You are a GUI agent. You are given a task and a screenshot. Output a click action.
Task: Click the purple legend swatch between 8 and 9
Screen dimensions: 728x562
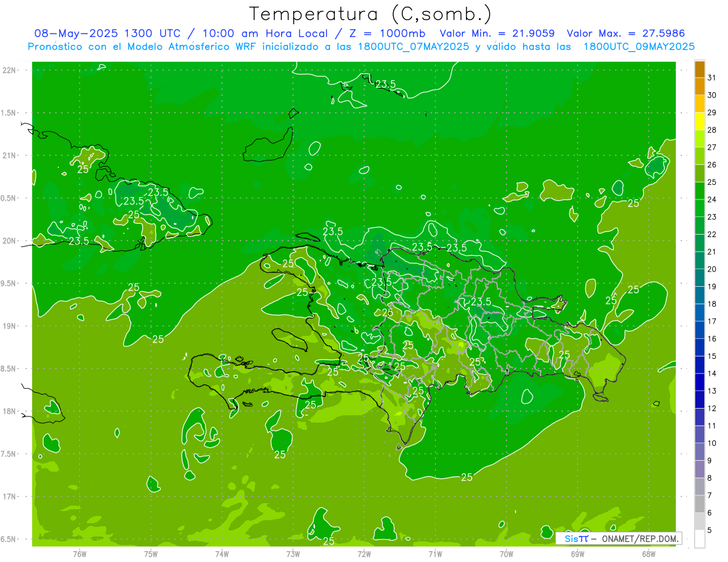699,469
